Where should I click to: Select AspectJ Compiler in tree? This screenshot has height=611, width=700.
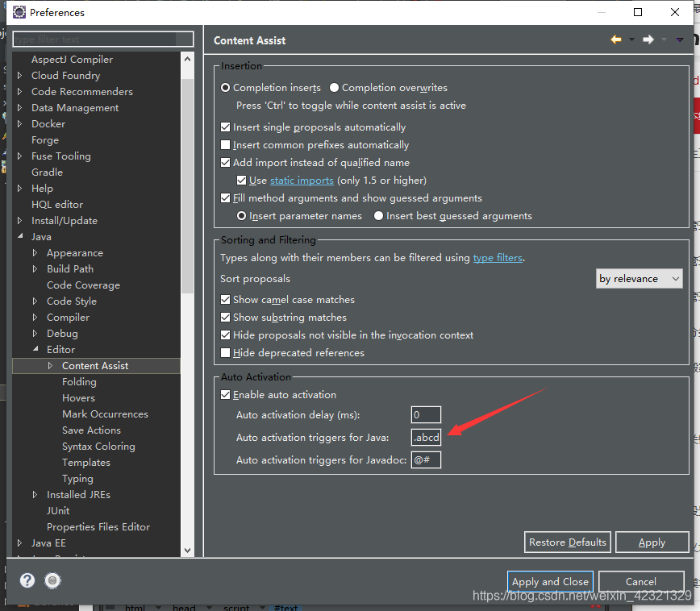tap(72, 60)
